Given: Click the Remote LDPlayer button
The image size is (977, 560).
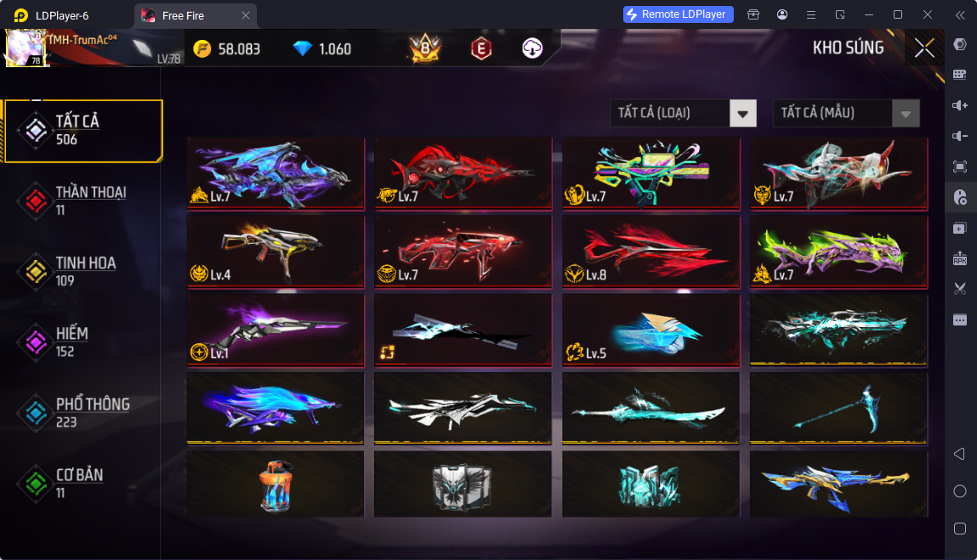Looking at the screenshot, I should tap(678, 14).
